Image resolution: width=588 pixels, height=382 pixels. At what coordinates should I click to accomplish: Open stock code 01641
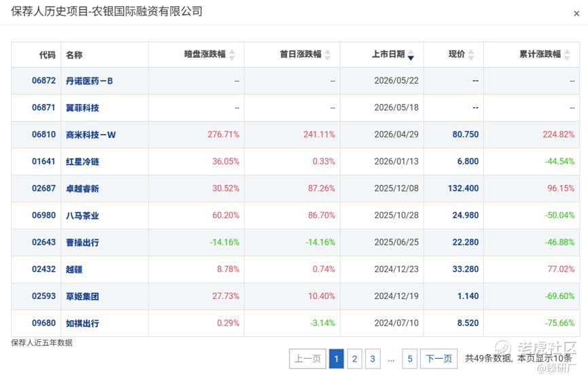44,162
